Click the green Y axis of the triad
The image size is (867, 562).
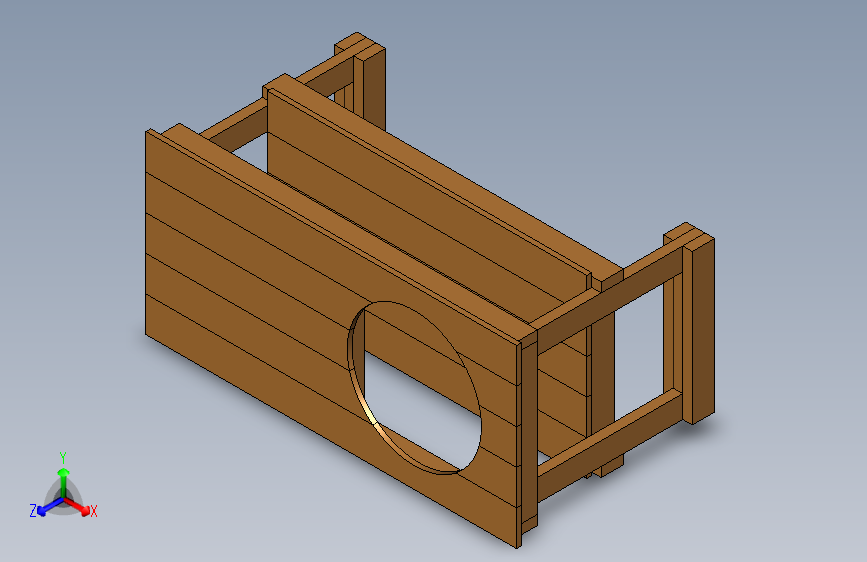[63, 481]
